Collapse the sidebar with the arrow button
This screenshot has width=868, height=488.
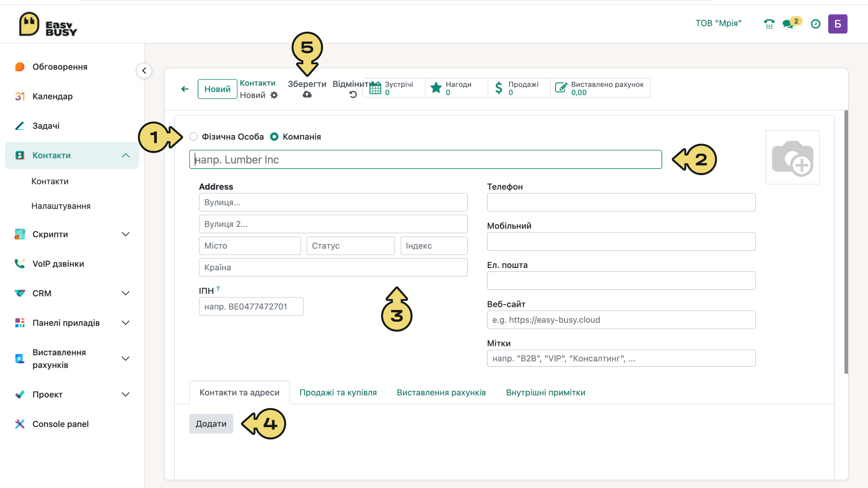pyautogui.click(x=144, y=70)
